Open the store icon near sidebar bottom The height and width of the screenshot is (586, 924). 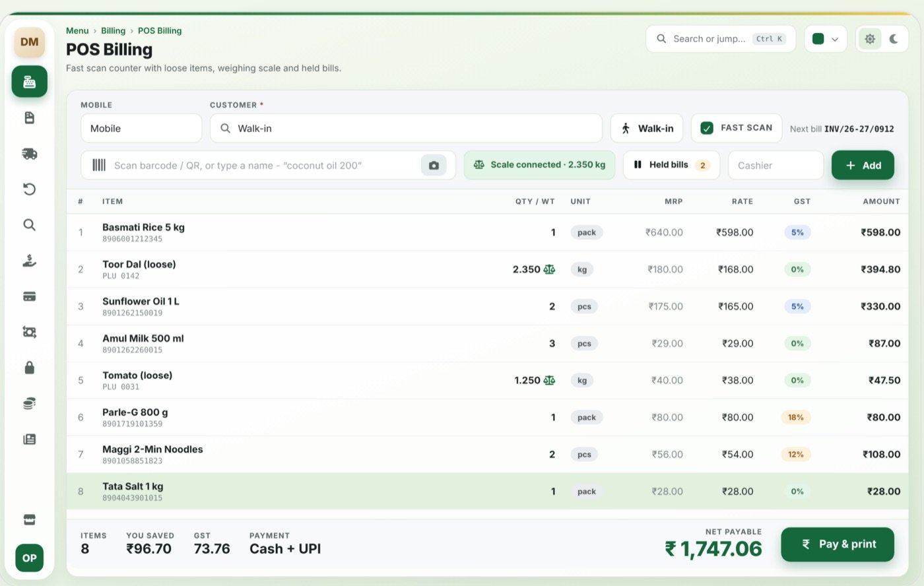coord(29,520)
